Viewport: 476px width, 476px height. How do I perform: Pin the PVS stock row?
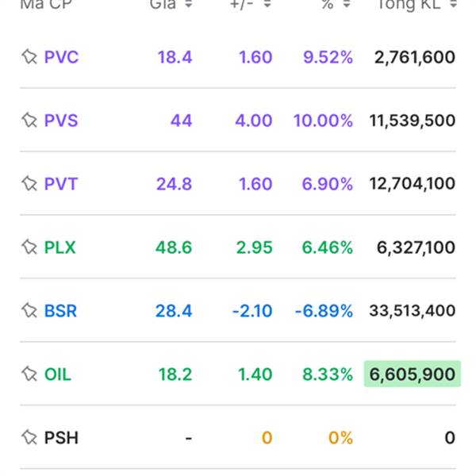click(x=29, y=121)
